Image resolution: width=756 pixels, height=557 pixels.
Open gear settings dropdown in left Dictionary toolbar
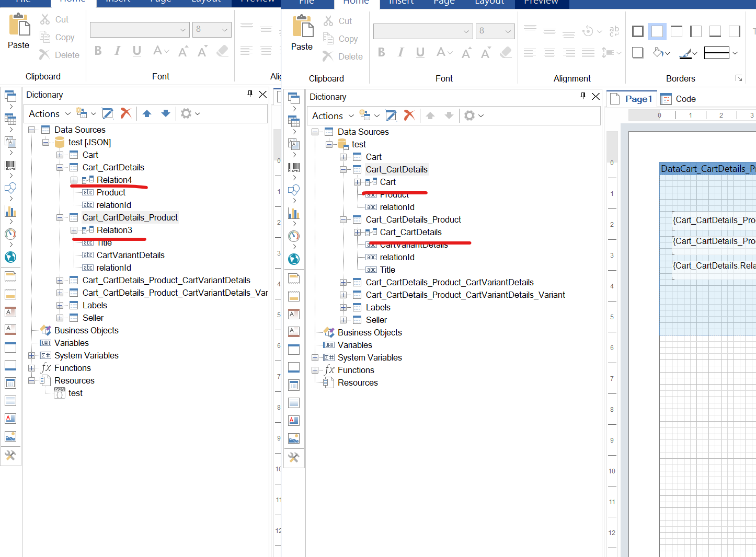(190, 113)
